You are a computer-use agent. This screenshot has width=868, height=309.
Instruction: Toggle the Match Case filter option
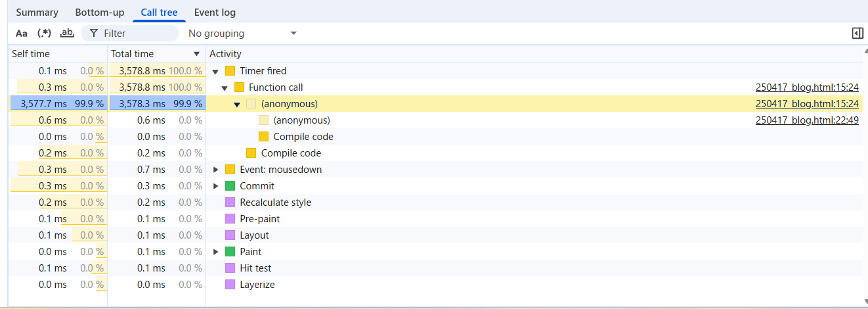tap(22, 34)
